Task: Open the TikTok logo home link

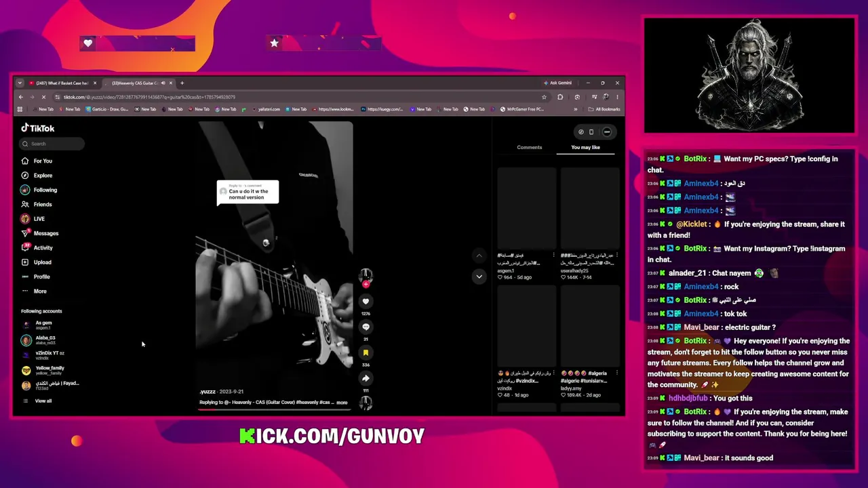Action: (x=37, y=128)
